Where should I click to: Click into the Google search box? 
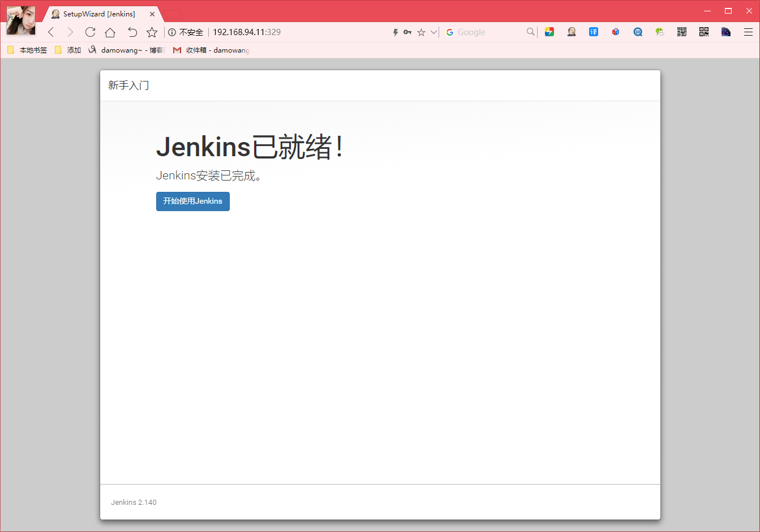coord(490,32)
